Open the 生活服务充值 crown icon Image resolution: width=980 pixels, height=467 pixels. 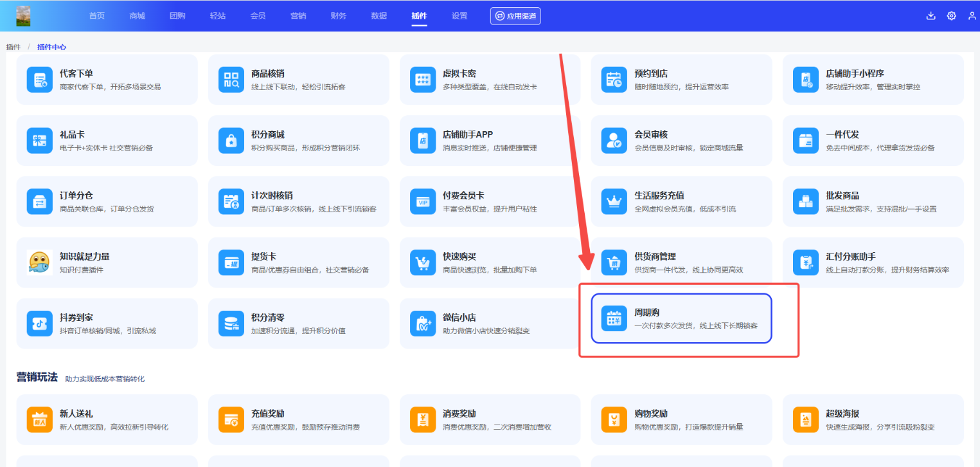(x=614, y=202)
